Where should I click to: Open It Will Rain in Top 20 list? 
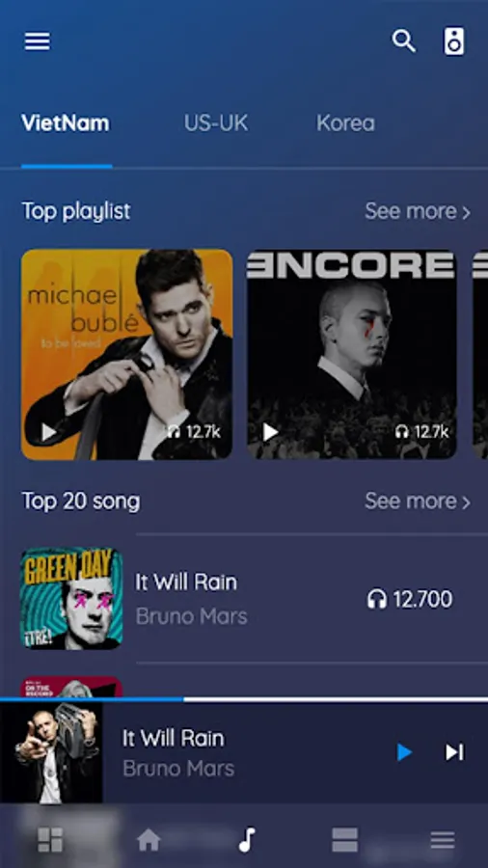[244, 598]
